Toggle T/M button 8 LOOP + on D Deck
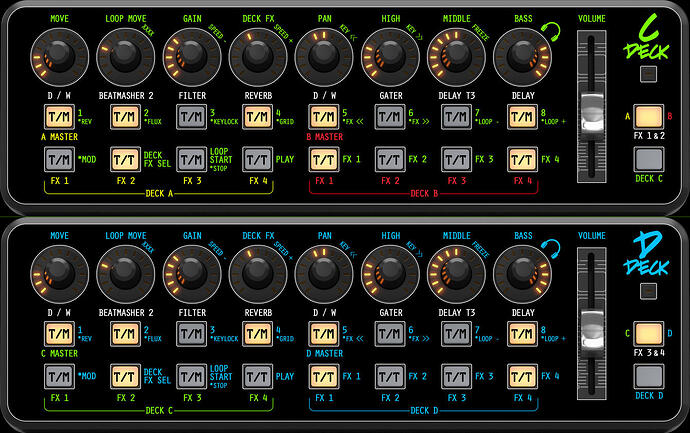Screen dimensions: 690x433 coord(523,334)
